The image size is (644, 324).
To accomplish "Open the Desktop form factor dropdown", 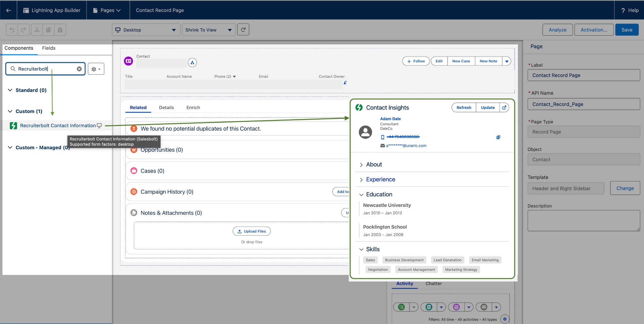I will pyautogui.click(x=146, y=30).
